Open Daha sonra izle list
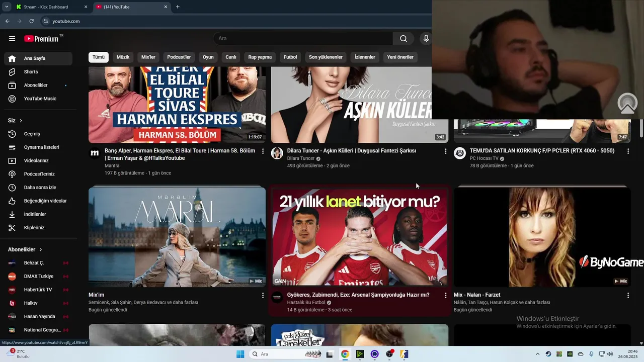This screenshot has height=362, width=644. (38, 188)
